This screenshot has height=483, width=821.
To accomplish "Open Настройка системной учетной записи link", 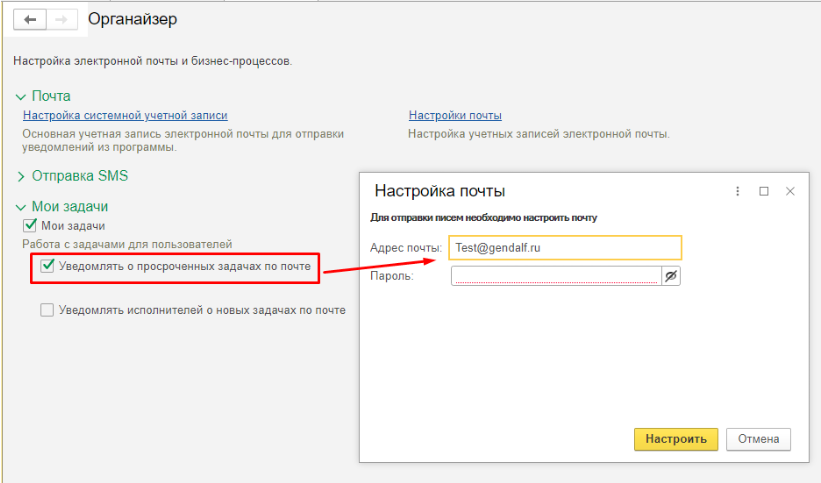I will [x=125, y=116].
